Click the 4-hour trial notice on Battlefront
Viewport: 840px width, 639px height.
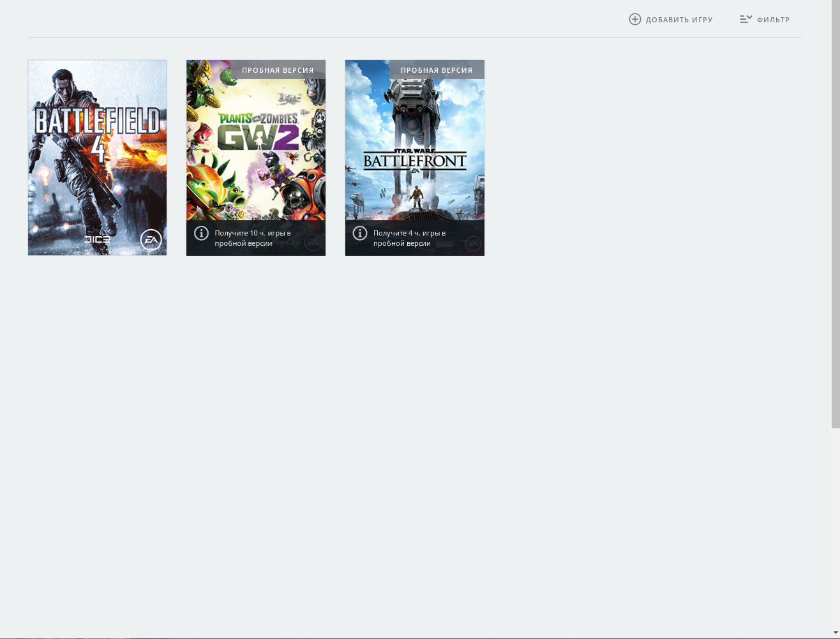tap(409, 238)
